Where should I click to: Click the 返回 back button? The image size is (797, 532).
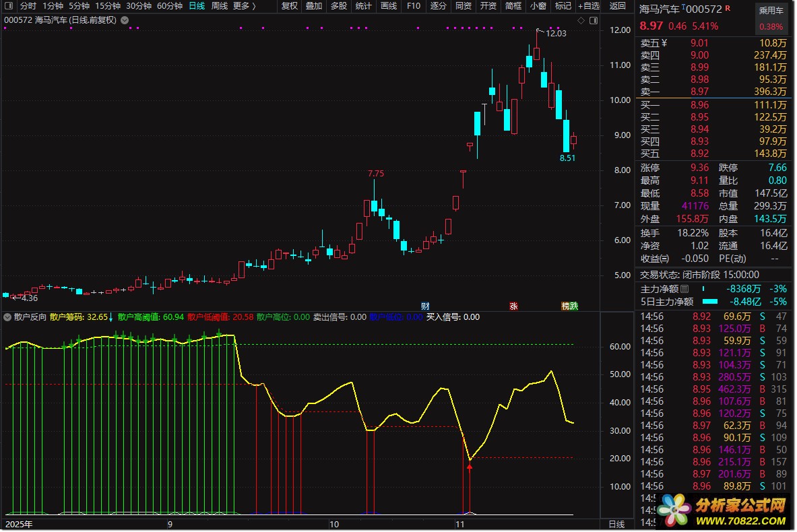click(x=617, y=6)
